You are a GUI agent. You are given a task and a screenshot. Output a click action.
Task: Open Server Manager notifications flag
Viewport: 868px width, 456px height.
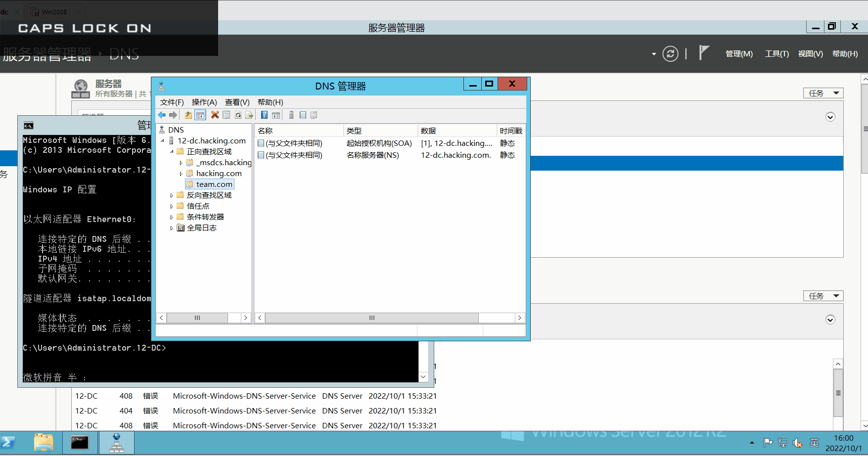pos(704,52)
